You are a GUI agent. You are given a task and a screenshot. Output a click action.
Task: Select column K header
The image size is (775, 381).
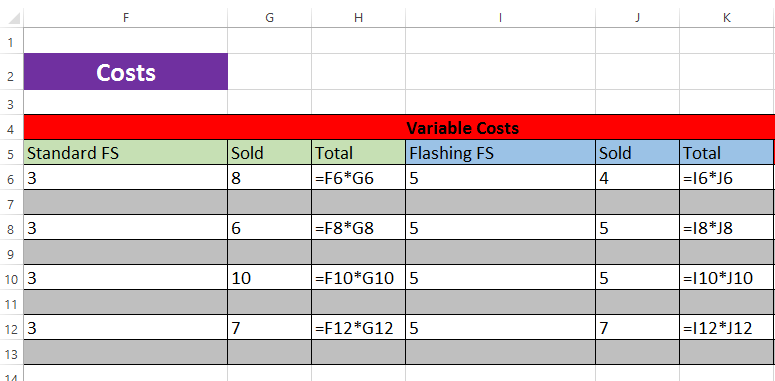click(x=727, y=18)
